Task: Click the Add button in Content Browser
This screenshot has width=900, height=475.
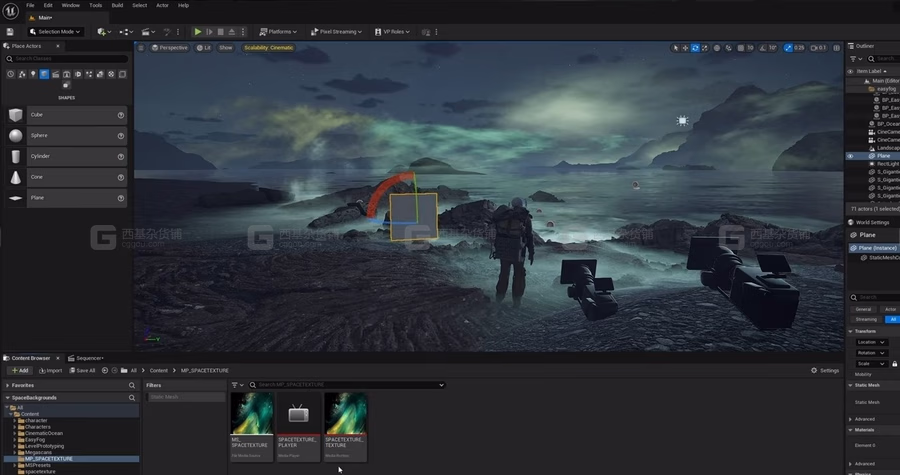Action: pyautogui.click(x=20, y=371)
